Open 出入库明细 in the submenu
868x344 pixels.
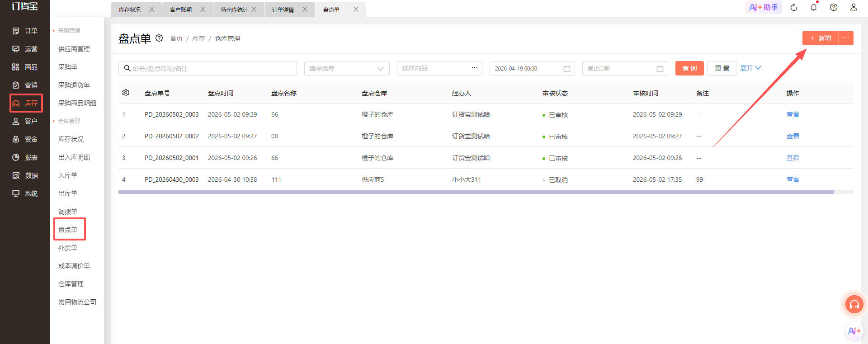tap(74, 157)
